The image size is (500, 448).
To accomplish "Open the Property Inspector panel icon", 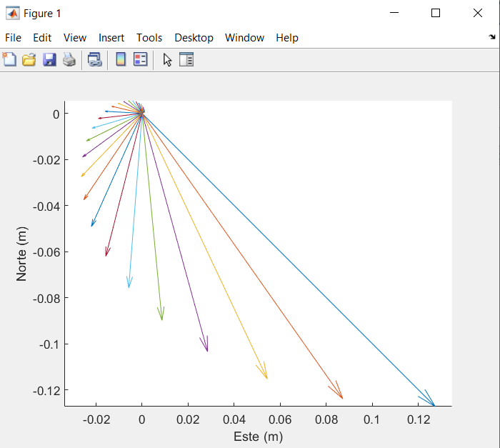I will point(186,60).
